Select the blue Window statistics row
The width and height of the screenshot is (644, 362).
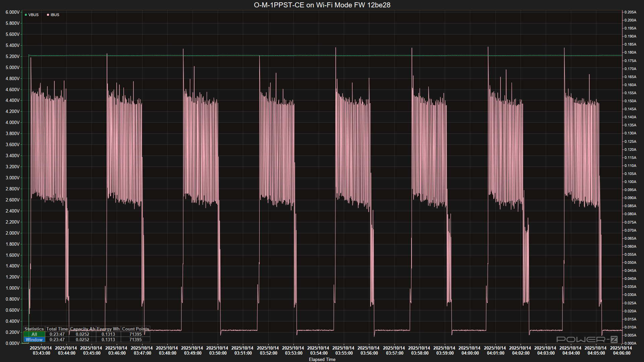[x=34, y=340]
